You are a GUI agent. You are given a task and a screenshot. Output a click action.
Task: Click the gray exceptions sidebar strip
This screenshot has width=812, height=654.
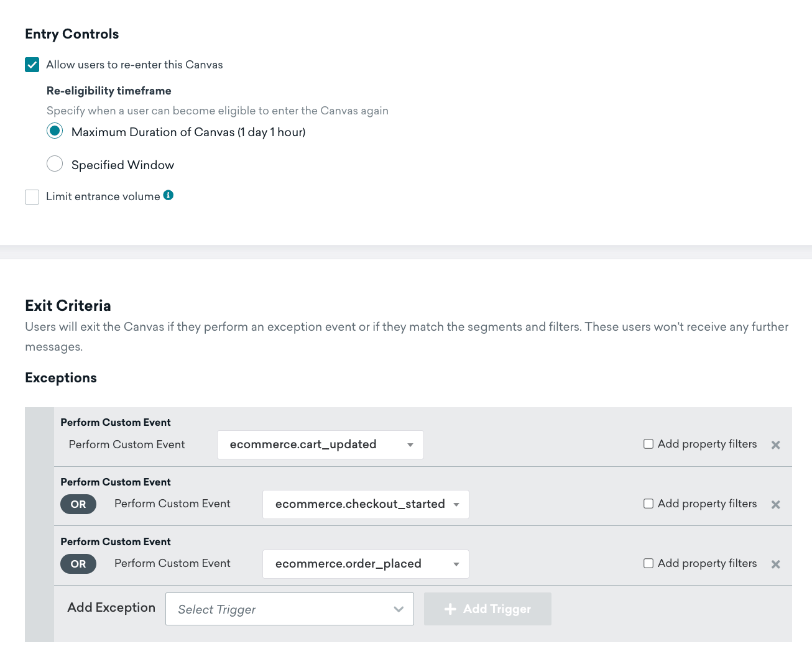coord(39,525)
